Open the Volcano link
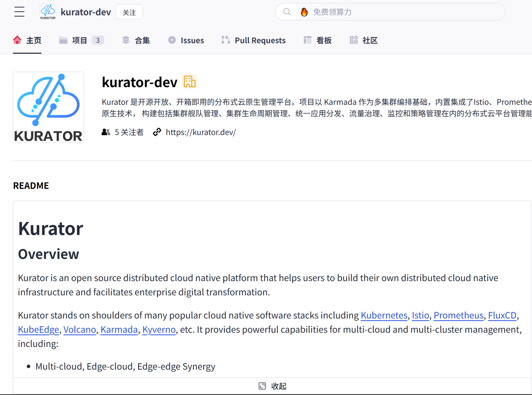 point(80,329)
